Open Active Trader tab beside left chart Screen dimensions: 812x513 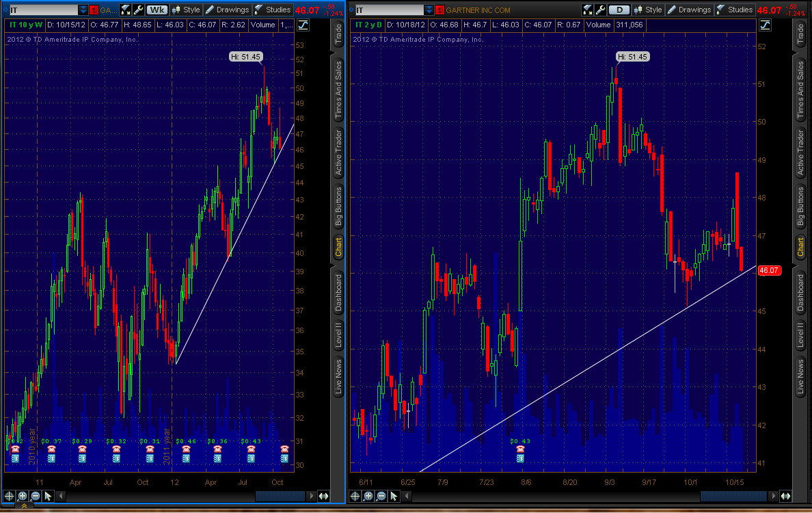(x=338, y=153)
